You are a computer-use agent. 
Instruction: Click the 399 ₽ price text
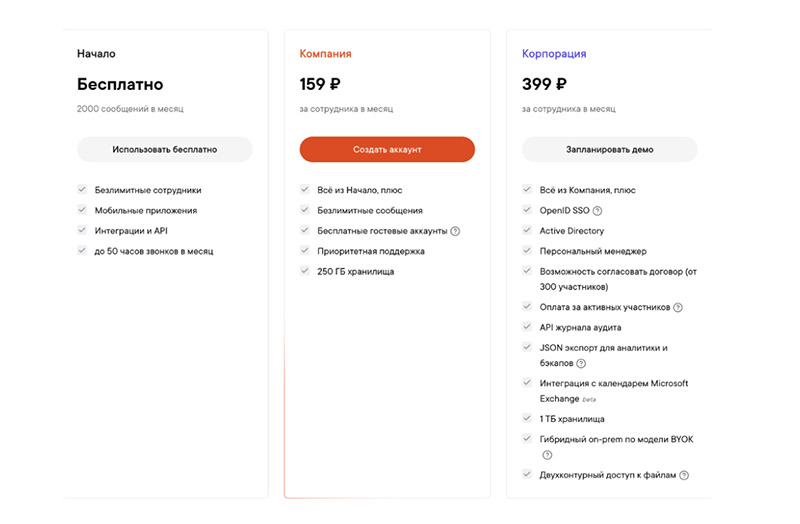[x=544, y=85]
